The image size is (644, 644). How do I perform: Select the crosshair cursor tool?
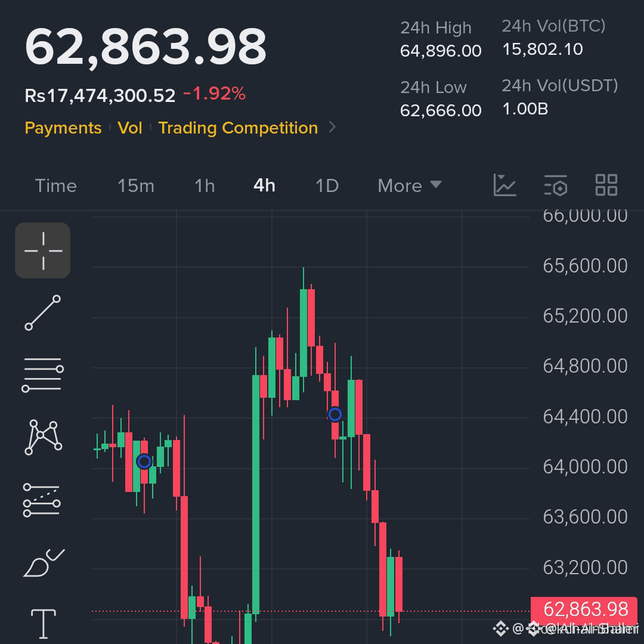click(43, 250)
